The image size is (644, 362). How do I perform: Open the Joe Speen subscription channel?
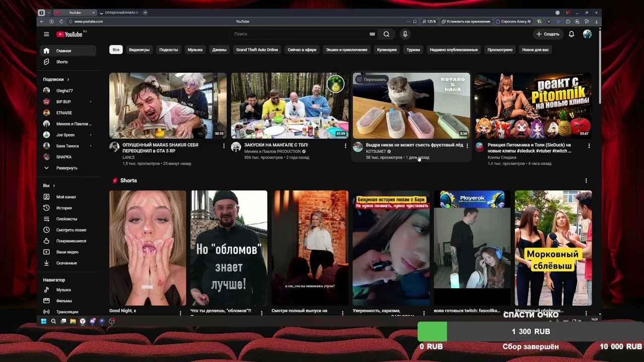click(68, 135)
